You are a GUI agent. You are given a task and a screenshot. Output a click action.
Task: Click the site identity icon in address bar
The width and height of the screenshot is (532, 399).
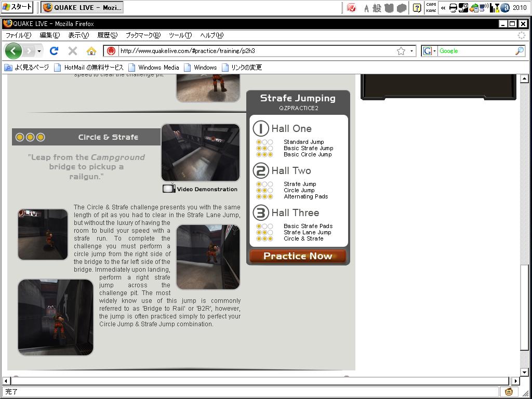[111, 51]
